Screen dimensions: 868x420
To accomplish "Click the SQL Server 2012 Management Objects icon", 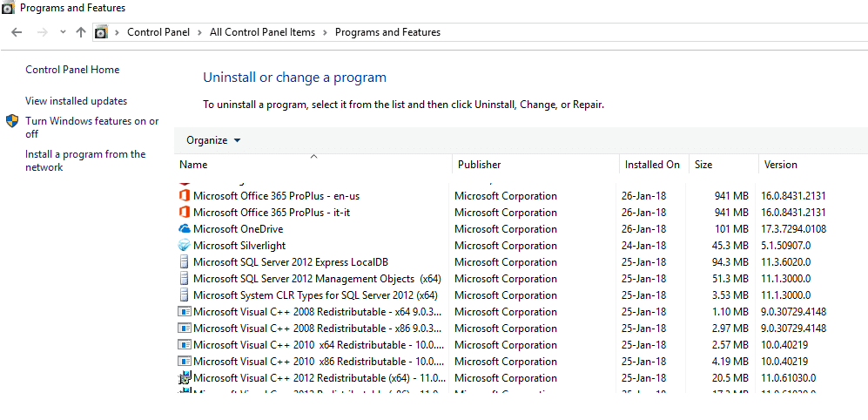I will (x=185, y=279).
